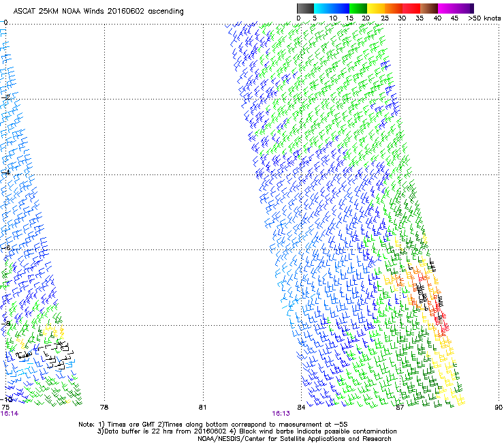Click the brown 35-40 knots legend swatch
Viewport: 504px width, 443px height.
[x=429, y=8]
